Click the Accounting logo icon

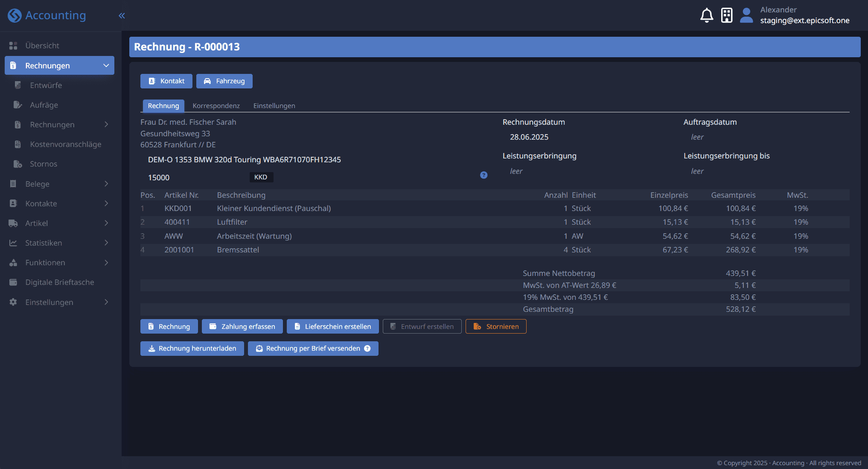pos(15,15)
